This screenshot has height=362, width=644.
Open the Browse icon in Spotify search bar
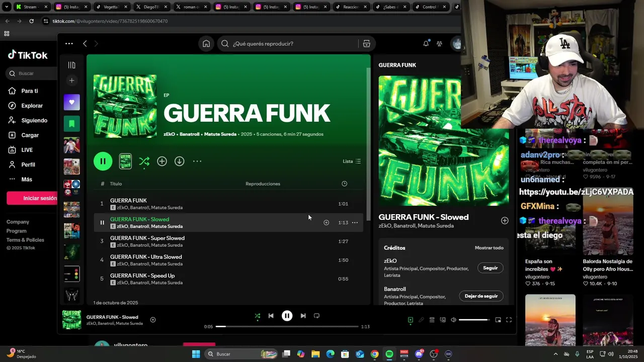(x=366, y=44)
